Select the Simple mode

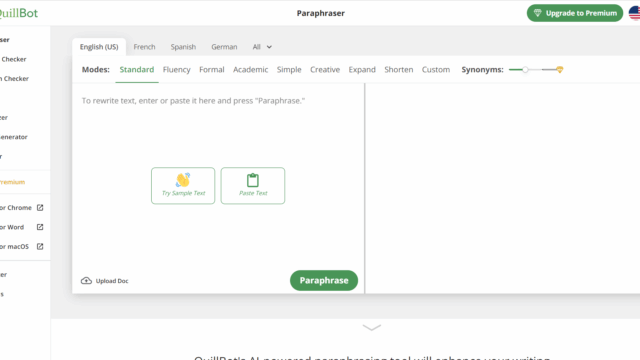point(289,70)
